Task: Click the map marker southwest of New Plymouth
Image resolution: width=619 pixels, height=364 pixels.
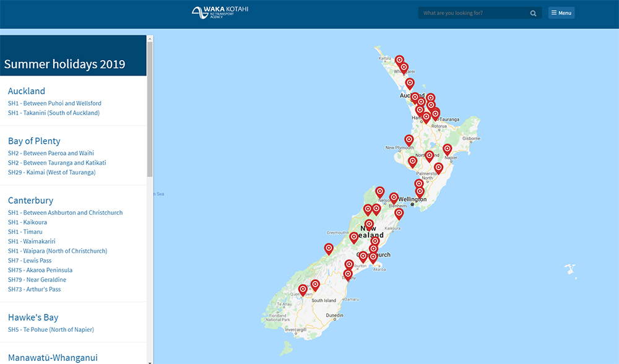Action: 412,162
